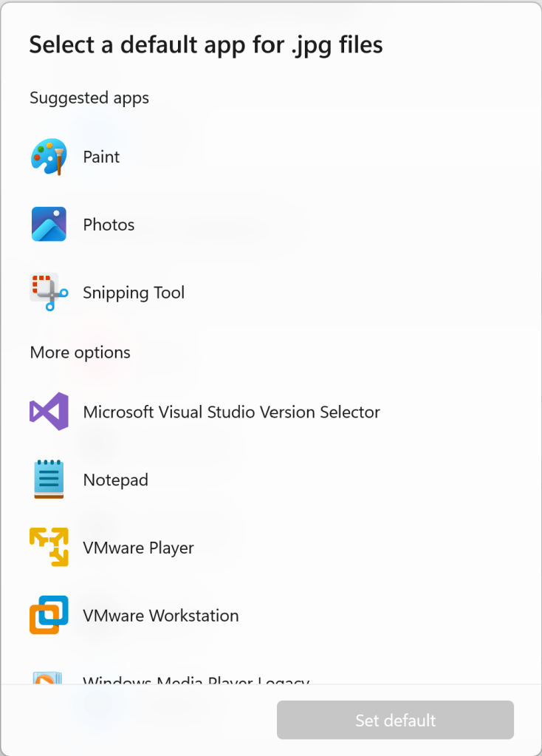Image resolution: width=542 pixels, height=756 pixels.
Task: Click the Windows Media Player Legacy icon
Action: (x=47, y=678)
